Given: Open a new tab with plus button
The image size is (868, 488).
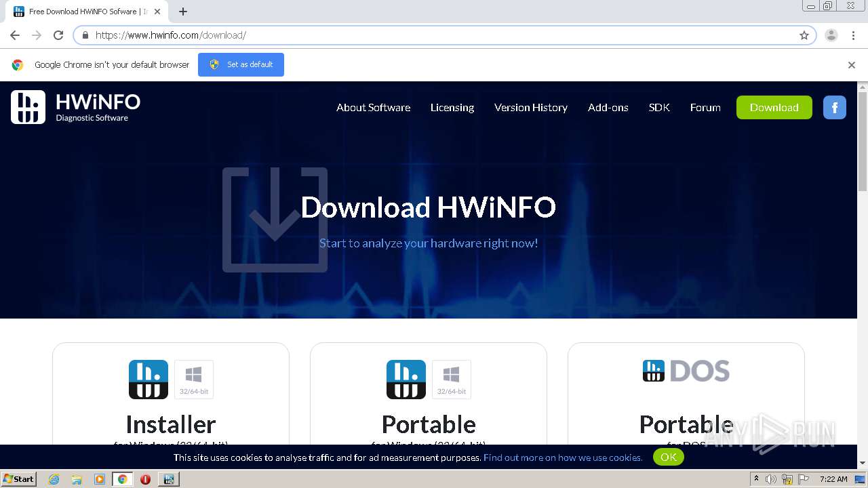Looking at the screenshot, I should point(183,12).
